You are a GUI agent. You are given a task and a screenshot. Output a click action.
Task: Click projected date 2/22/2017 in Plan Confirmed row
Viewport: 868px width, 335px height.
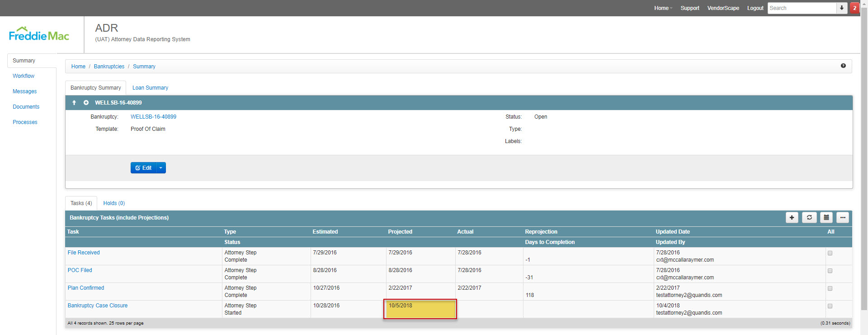click(401, 288)
